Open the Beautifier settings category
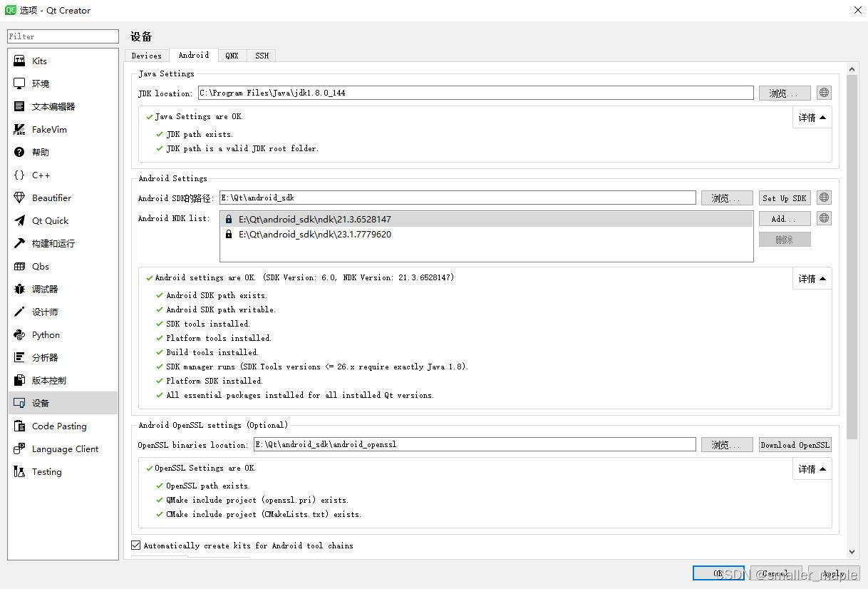Screen dimensions: 868x589 tap(63, 198)
